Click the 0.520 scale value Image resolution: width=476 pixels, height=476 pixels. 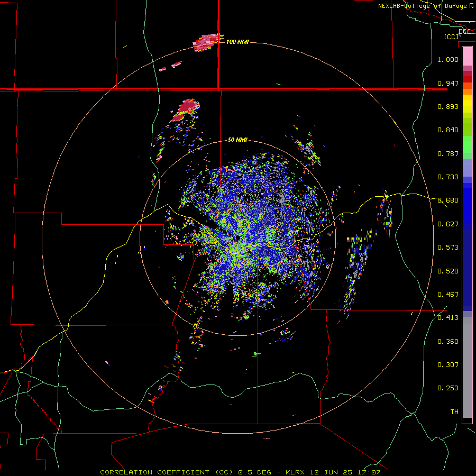(x=448, y=271)
